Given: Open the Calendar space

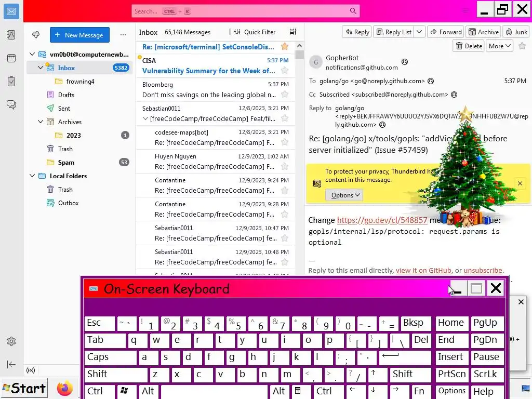Looking at the screenshot, I should (x=11, y=58).
